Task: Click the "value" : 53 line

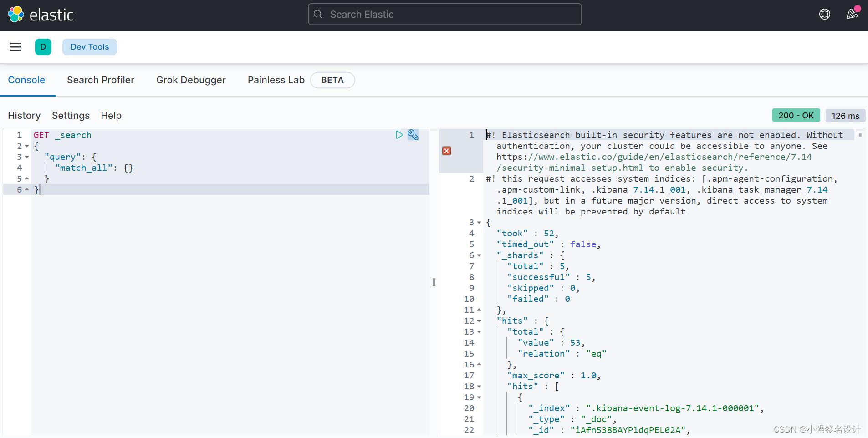Action: click(x=551, y=343)
